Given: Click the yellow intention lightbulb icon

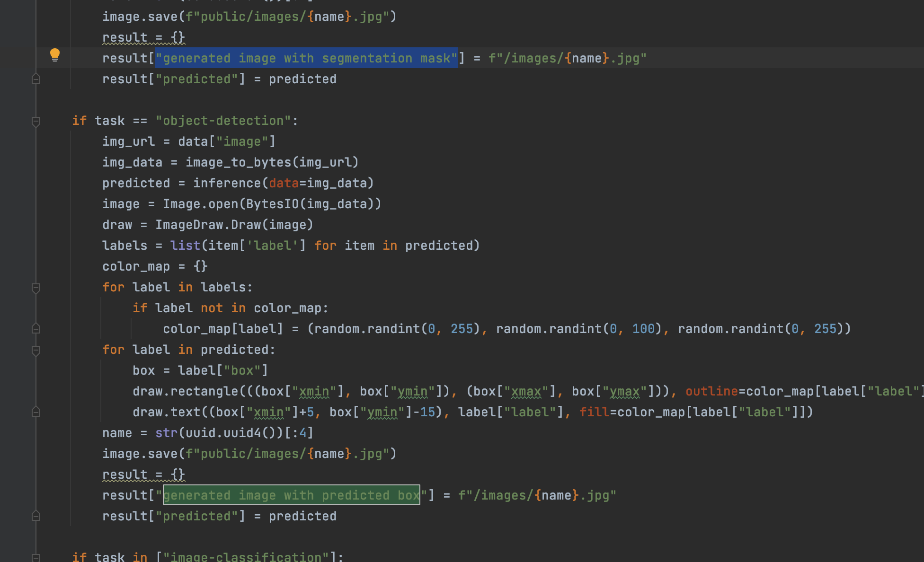Looking at the screenshot, I should click(x=55, y=54).
